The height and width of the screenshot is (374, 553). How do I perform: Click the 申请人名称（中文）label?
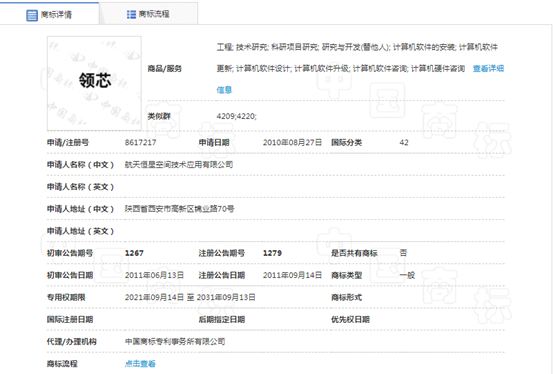coord(80,165)
